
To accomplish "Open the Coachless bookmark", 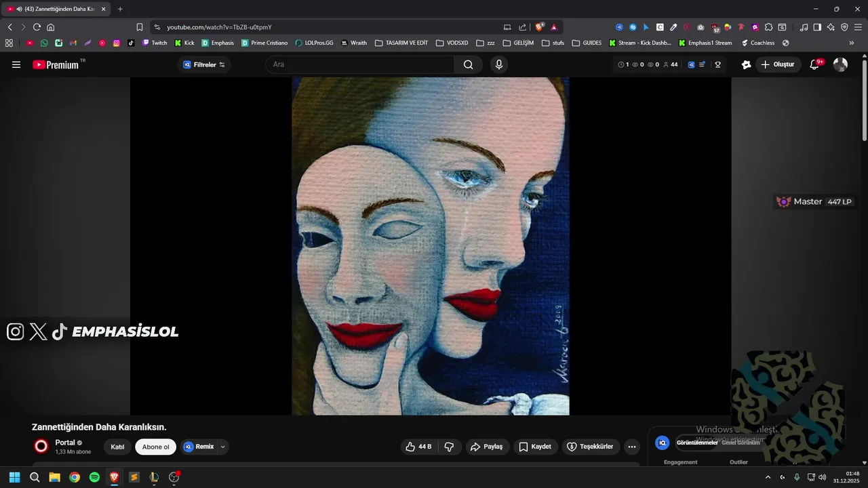I will coord(758,43).
